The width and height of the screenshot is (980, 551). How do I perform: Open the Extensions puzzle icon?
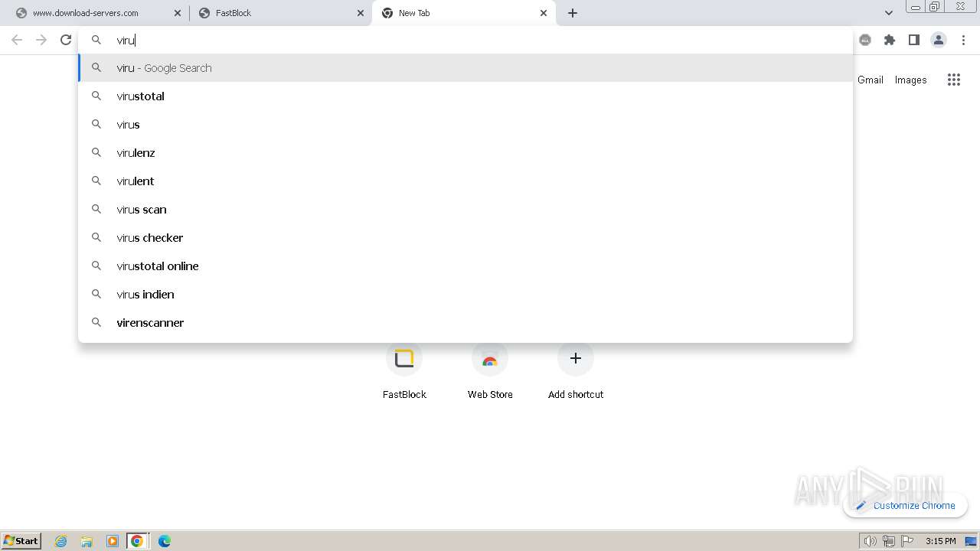point(890,40)
